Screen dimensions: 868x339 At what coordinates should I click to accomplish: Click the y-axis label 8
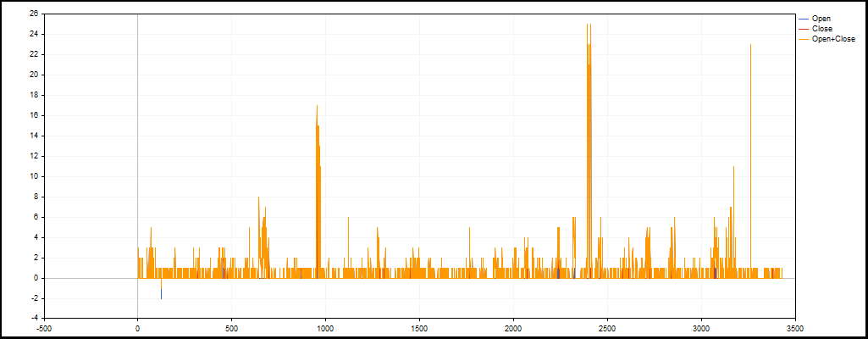(x=36, y=197)
